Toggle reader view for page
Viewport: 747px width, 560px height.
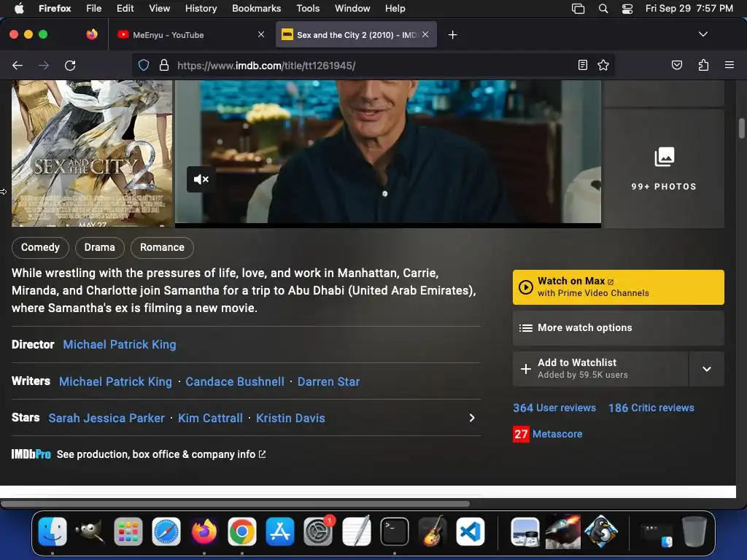(582, 65)
